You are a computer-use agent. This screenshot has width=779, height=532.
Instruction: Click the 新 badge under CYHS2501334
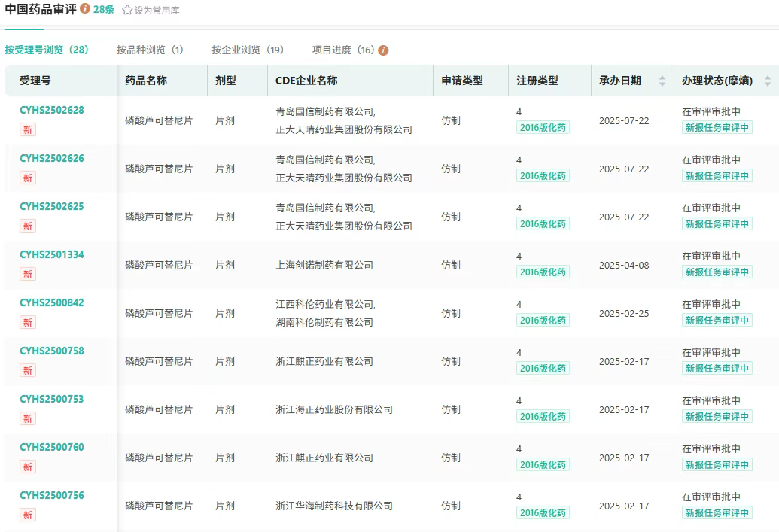tap(28, 274)
